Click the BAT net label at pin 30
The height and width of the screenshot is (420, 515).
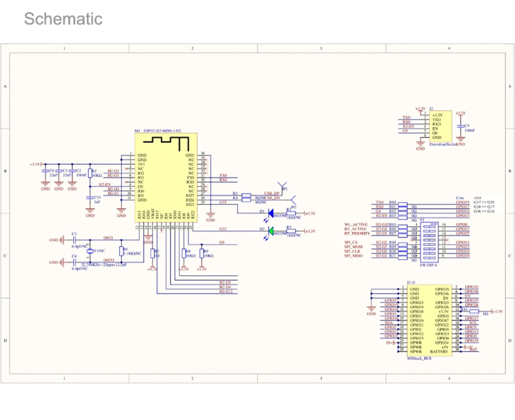[x=473, y=349]
